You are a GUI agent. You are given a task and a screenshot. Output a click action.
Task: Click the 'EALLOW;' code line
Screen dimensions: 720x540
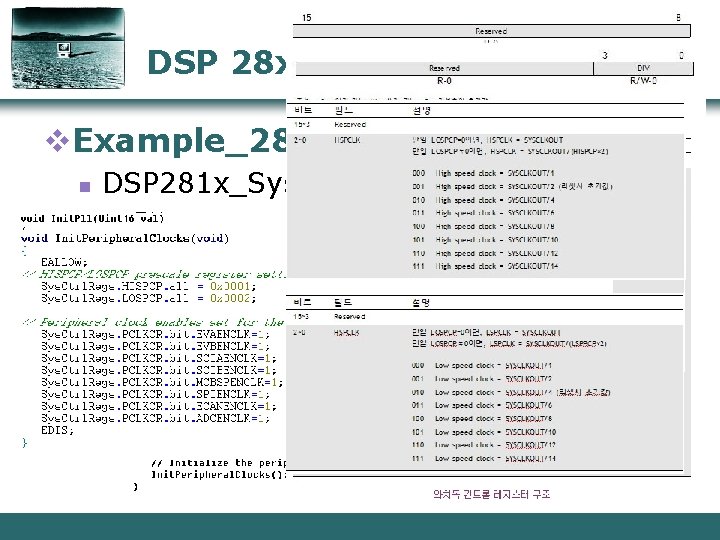coord(64,262)
